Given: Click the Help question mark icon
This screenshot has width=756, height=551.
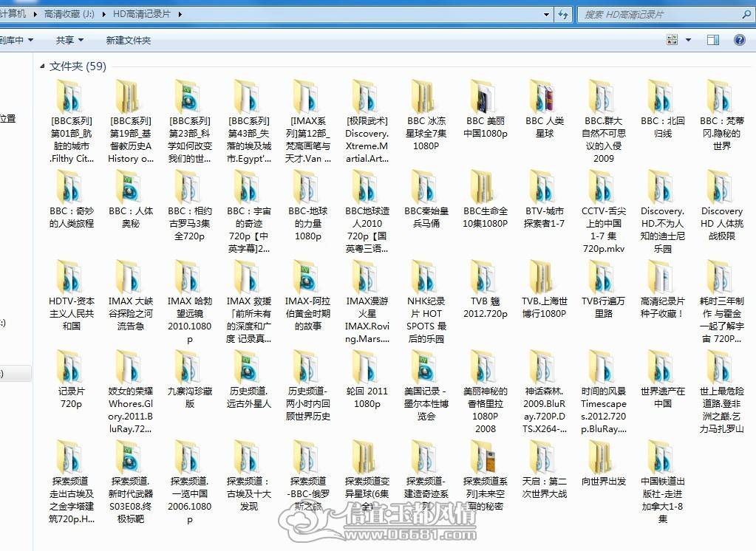Looking at the screenshot, I should click(739, 40).
